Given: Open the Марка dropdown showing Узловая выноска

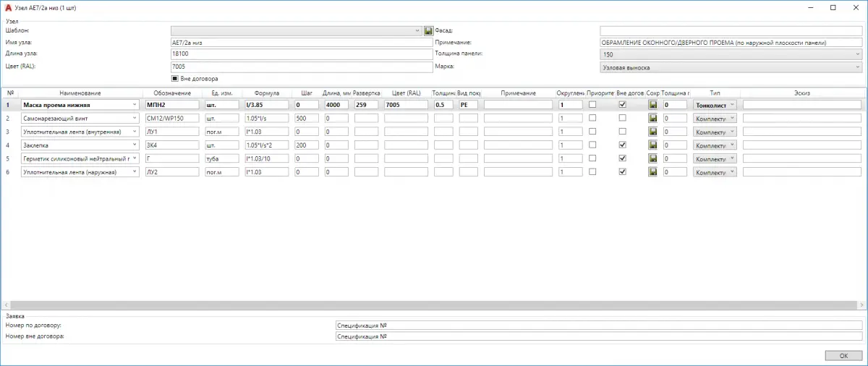Looking at the screenshot, I should click(x=731, y=67).
